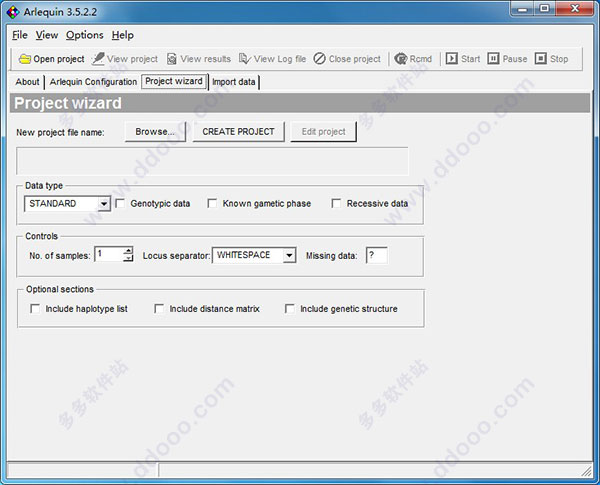The height and width of the screenshot is (485, 600).
Task: Click the View project pen icon
Action: [98, 59]
